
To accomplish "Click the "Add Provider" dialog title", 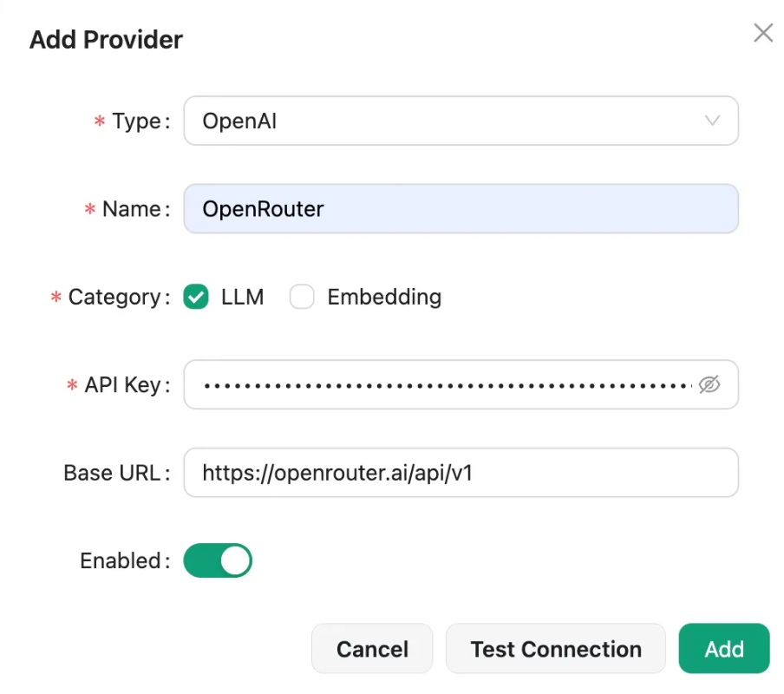I will click(x=106, y=40).
